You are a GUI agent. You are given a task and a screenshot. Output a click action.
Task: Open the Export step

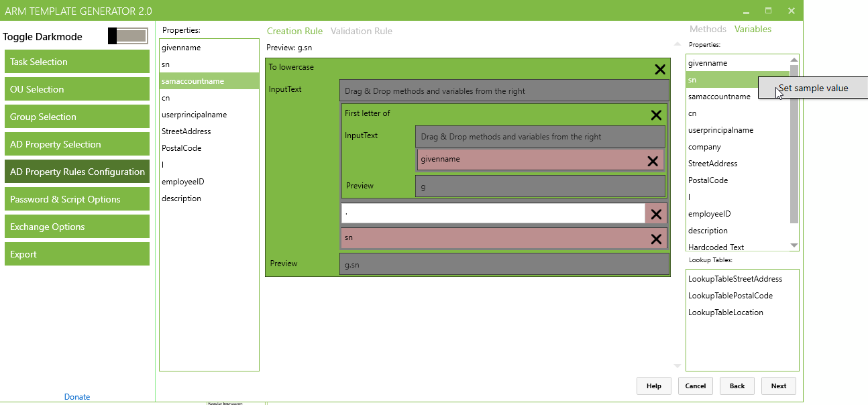(77, 254)
